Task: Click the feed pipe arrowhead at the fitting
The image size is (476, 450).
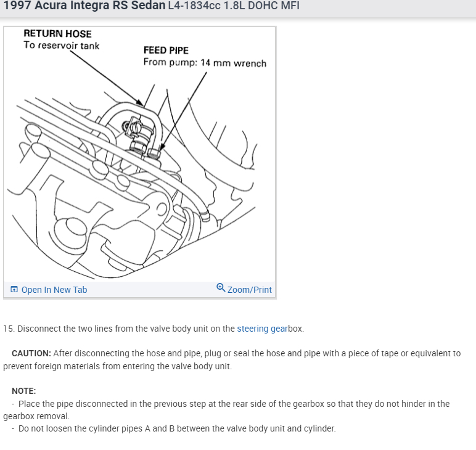Action: pos(162,147)
